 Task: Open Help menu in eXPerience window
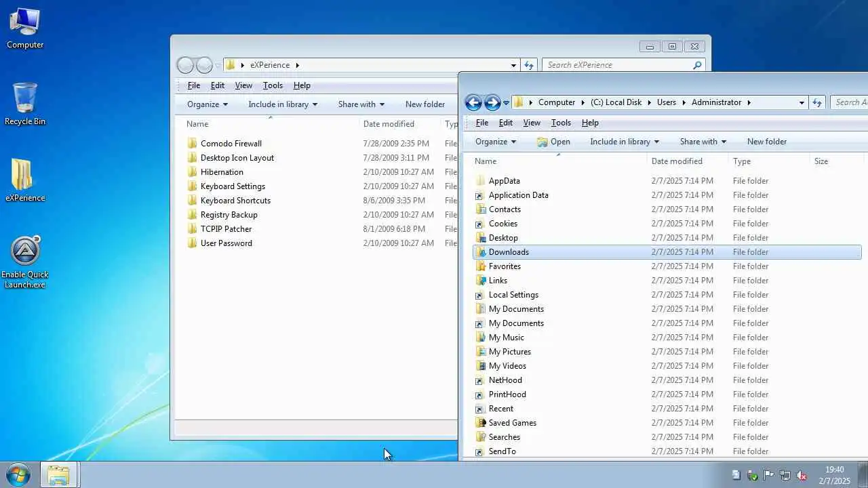pos(302,85)
